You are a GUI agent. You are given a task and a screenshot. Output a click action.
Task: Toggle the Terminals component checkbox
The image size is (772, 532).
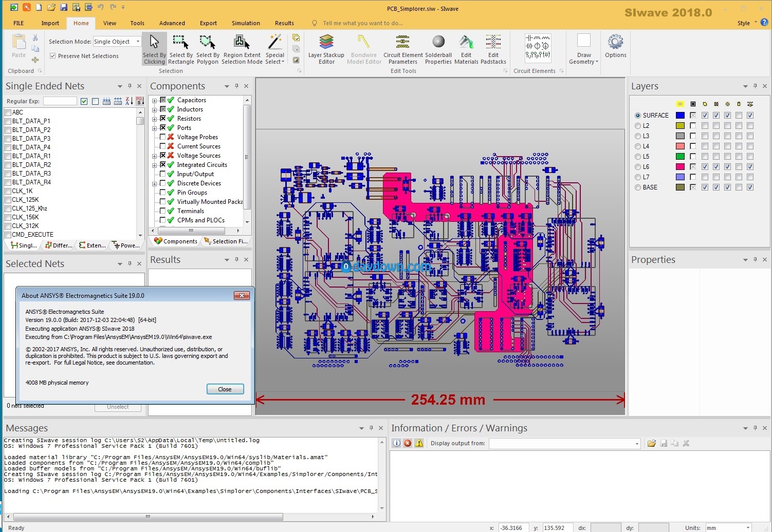point(163,211)
